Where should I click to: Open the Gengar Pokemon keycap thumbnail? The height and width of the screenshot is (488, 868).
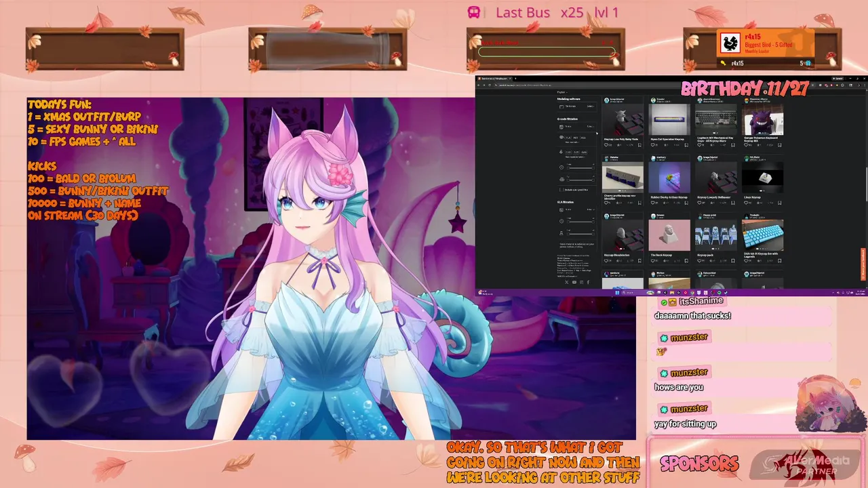[763, 120]
